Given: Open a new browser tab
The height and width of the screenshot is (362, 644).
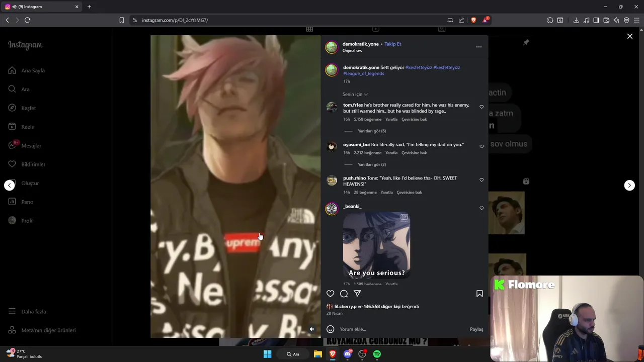Looking at the screenshot, I should [89, 7].
